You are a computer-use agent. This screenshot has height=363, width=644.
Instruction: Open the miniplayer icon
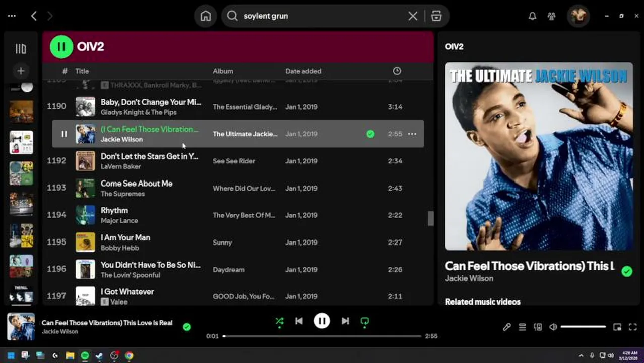617,327
